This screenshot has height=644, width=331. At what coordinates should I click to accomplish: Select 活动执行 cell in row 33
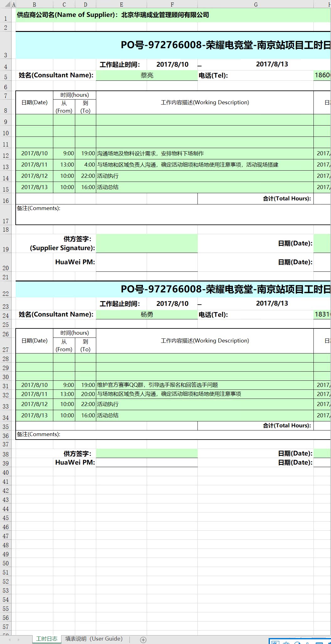tap(205, 404)
